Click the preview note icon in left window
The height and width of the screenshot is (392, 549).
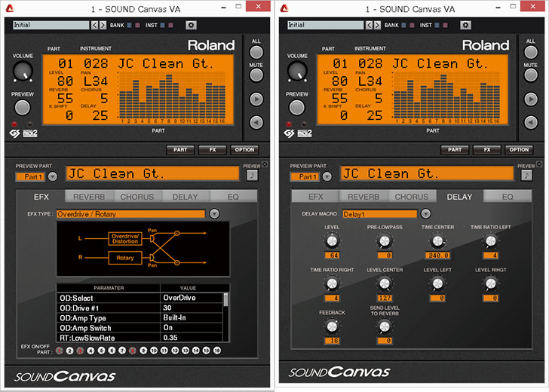pos(252,175)
